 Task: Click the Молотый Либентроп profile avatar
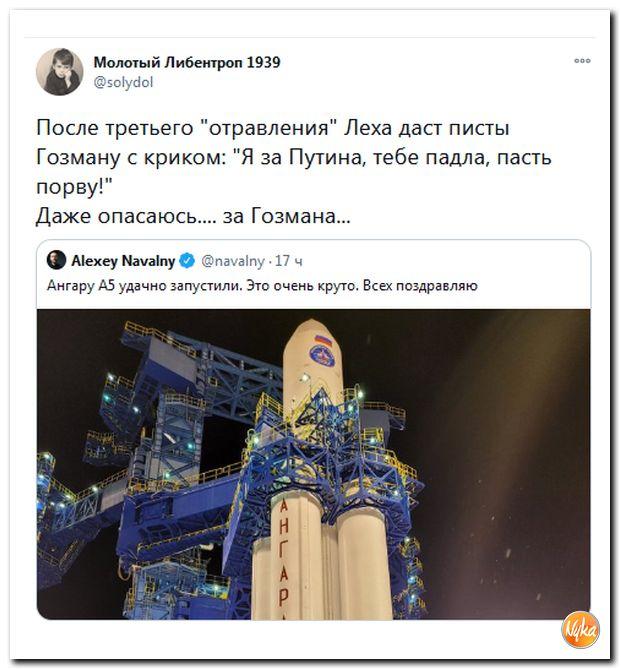(x=59, y=71)
